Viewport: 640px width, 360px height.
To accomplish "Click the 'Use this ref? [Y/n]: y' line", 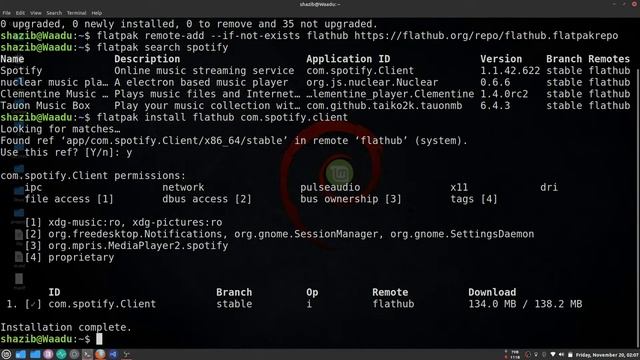I will point(66,152).
